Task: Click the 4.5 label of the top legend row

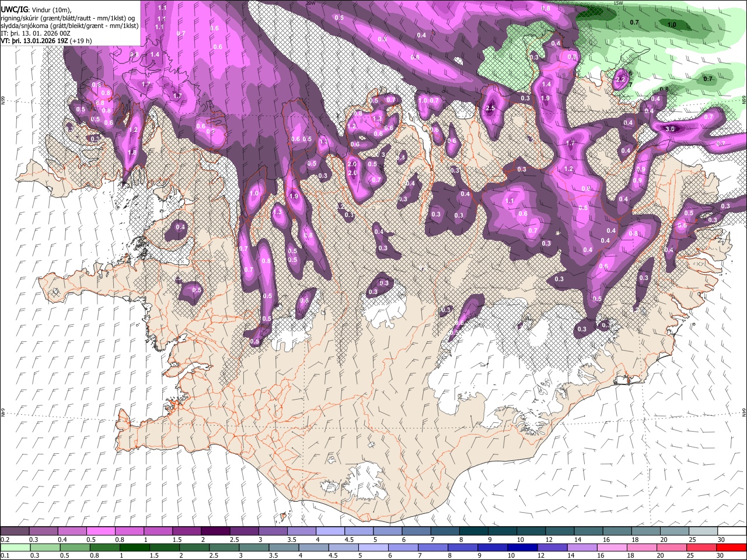Action: (x=349, y=540)
